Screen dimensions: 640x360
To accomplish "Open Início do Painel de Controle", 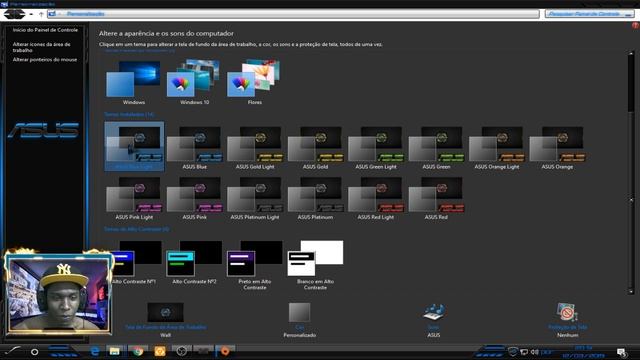I will tap(45, 30).
